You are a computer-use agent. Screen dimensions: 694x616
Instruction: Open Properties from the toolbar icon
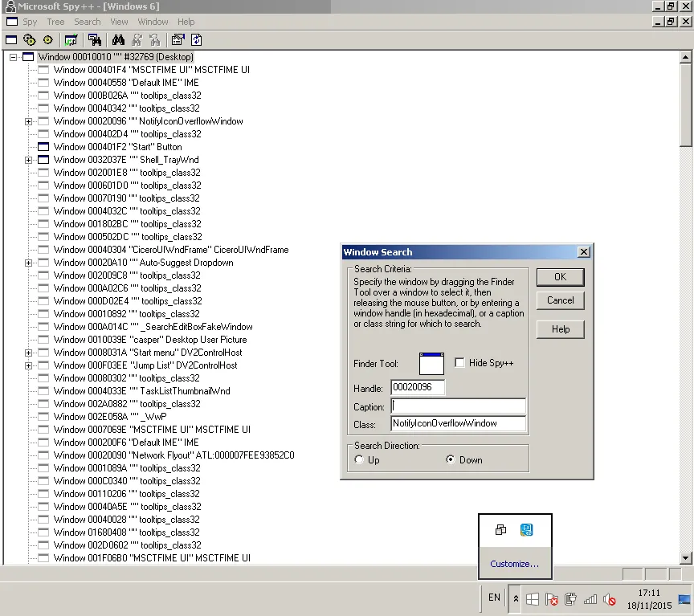[178, 40]
